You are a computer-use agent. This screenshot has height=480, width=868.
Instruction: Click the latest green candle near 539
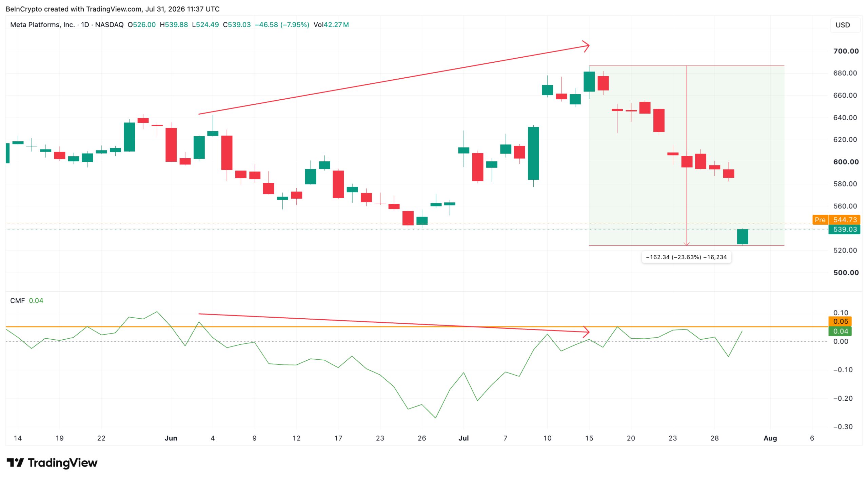(743, 237)
